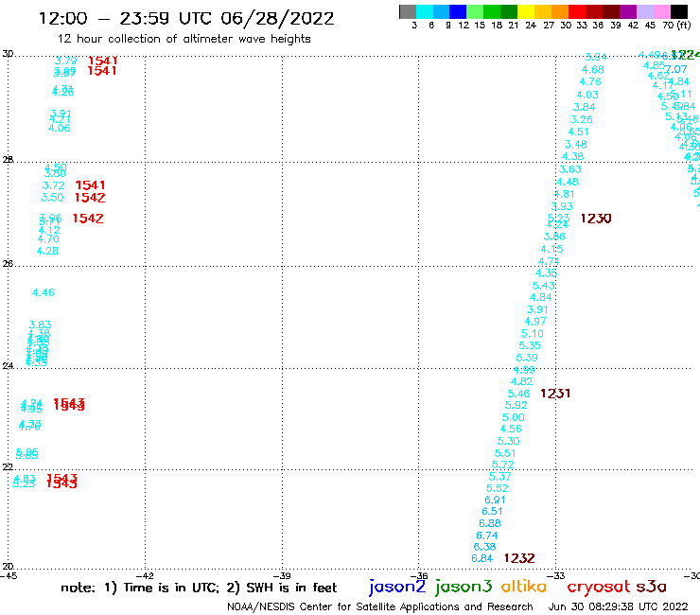Select the yellow swatch in the wave-height legend

[x=526, y=11]
